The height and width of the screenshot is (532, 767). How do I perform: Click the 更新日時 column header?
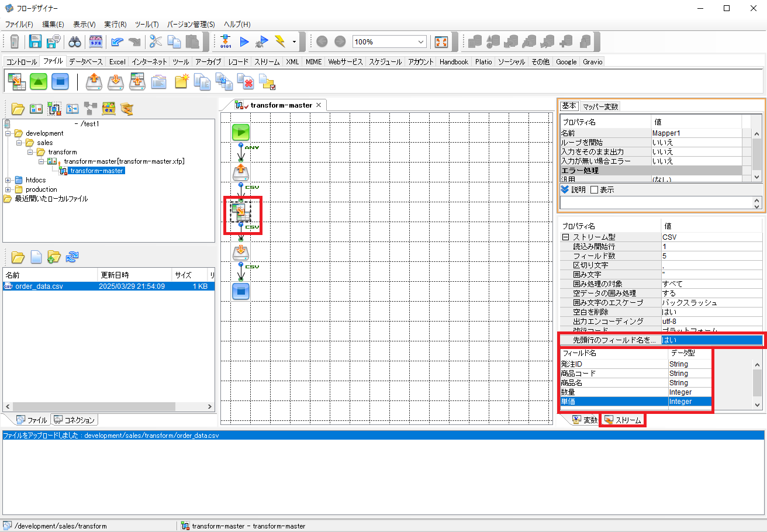point(134,275)
